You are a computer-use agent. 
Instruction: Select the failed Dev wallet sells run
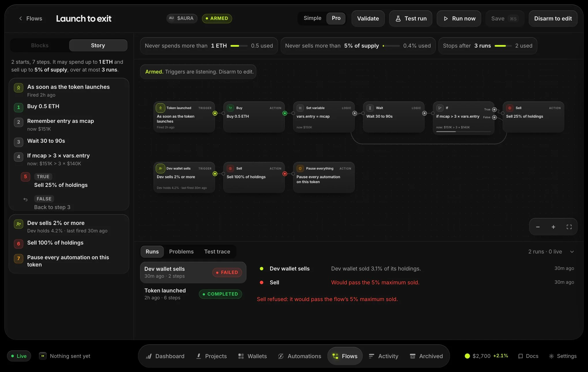tap(193, 273)
